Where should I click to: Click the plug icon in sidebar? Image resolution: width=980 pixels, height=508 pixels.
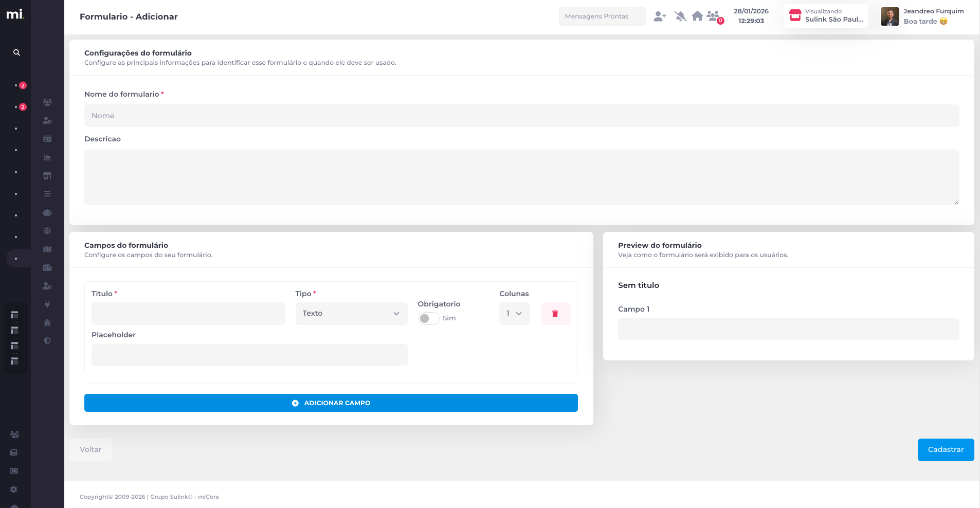pos(47,304)
